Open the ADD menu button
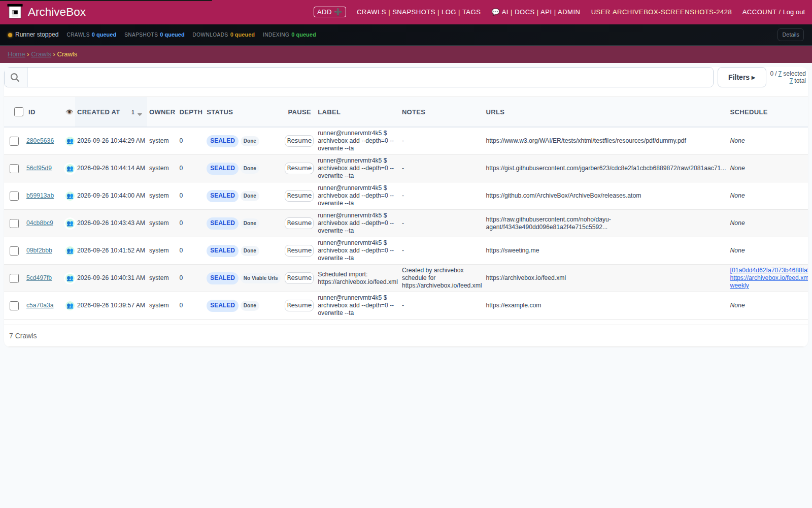The height and width of the screenshot is (508, 812). coord(330,12)
